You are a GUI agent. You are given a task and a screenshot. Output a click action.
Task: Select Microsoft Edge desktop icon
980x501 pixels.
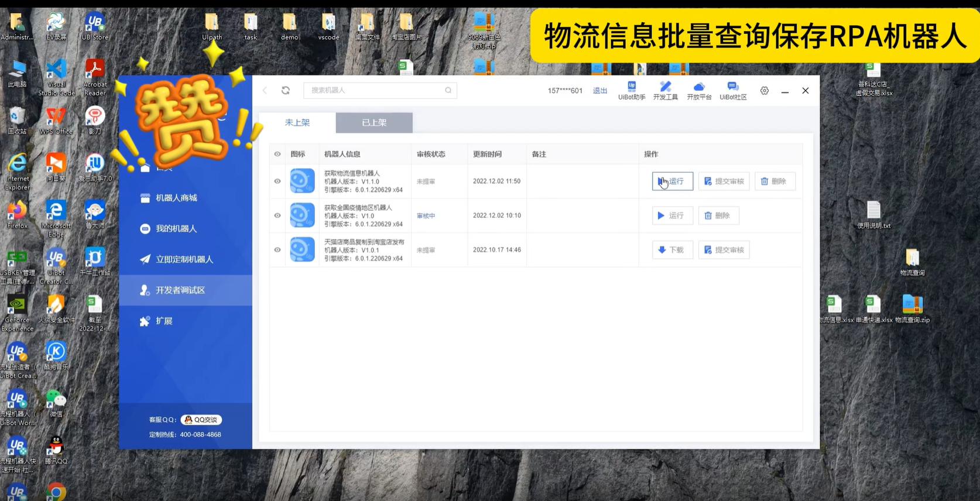[x=56, y=219]
